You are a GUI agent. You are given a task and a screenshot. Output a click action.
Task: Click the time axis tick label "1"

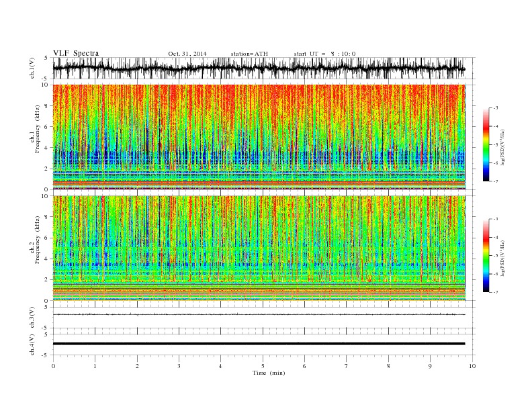[x=95, y=366]
